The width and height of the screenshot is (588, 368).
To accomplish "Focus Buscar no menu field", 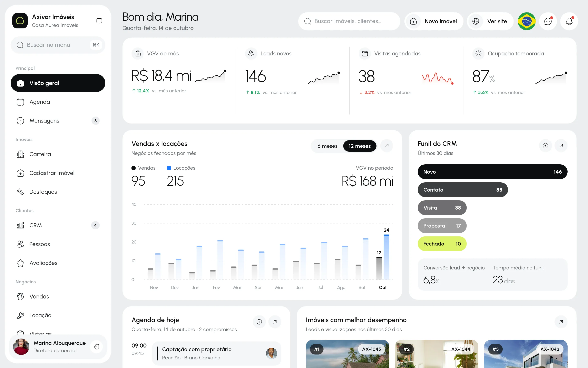I will click(58, 45).
